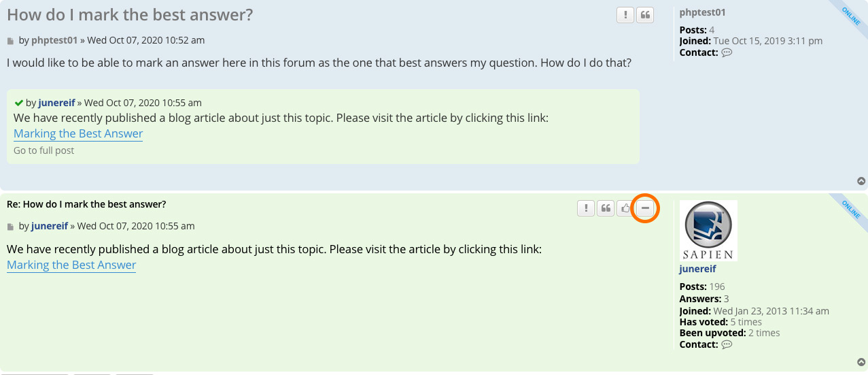Open the reply subject 'Re: How do I mark' link
Screen dimensions: 868x375
click(x=86, y=204)
